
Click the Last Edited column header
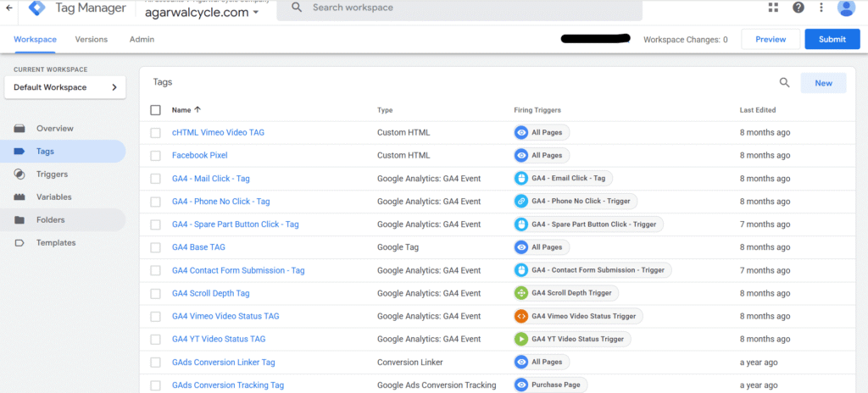tap(757, 110)
